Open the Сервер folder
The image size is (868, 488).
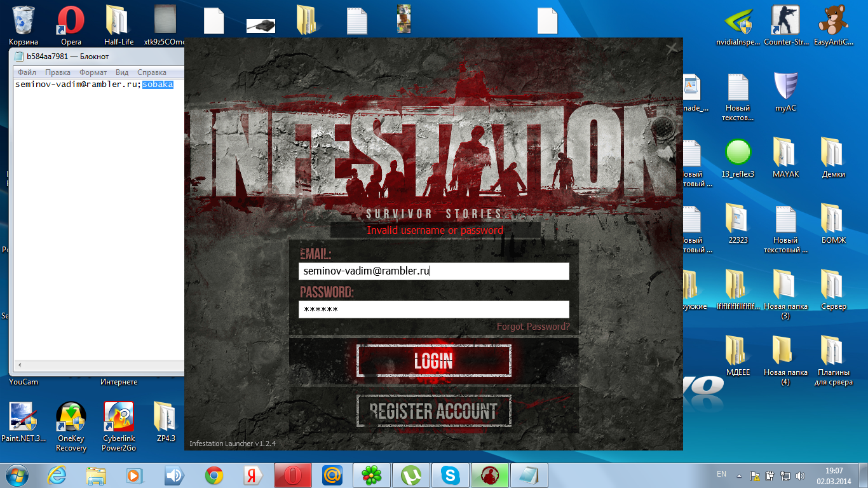pos(833,290)
